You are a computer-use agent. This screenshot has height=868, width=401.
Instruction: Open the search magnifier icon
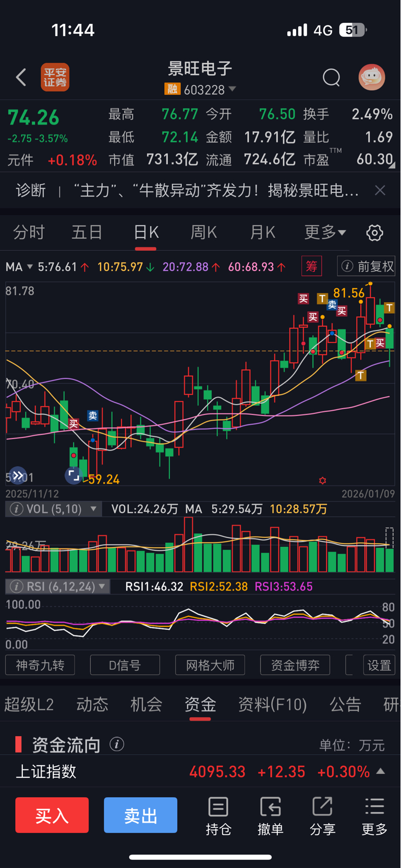[x=332, y=78]
